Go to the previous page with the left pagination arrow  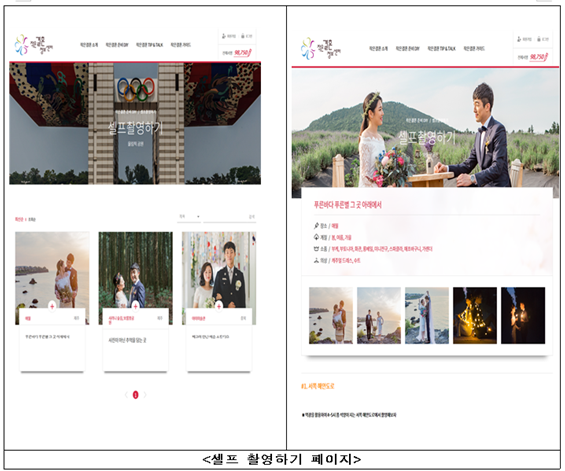tap(126, 395)
